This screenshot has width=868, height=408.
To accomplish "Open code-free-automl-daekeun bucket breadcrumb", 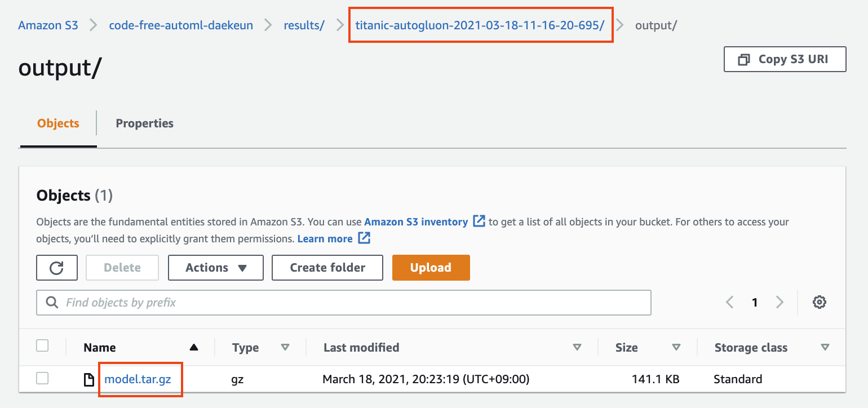I will tap(181, 25).
